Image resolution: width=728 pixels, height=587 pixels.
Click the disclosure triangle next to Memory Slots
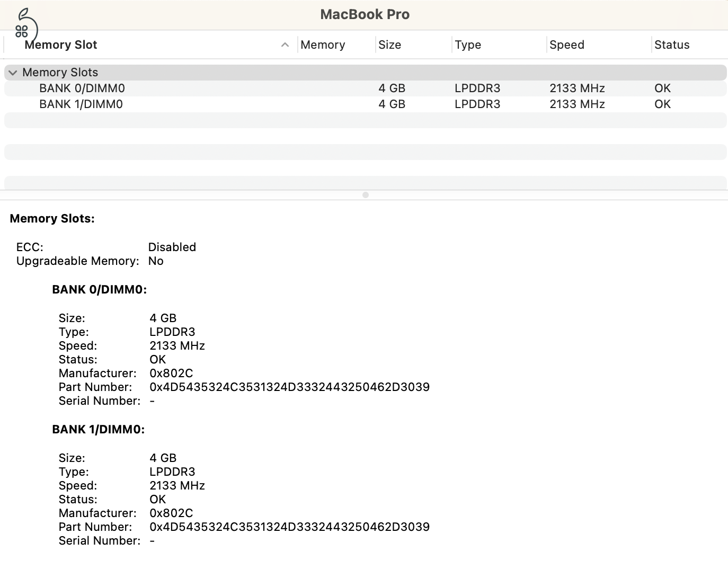tap(13, 73)
